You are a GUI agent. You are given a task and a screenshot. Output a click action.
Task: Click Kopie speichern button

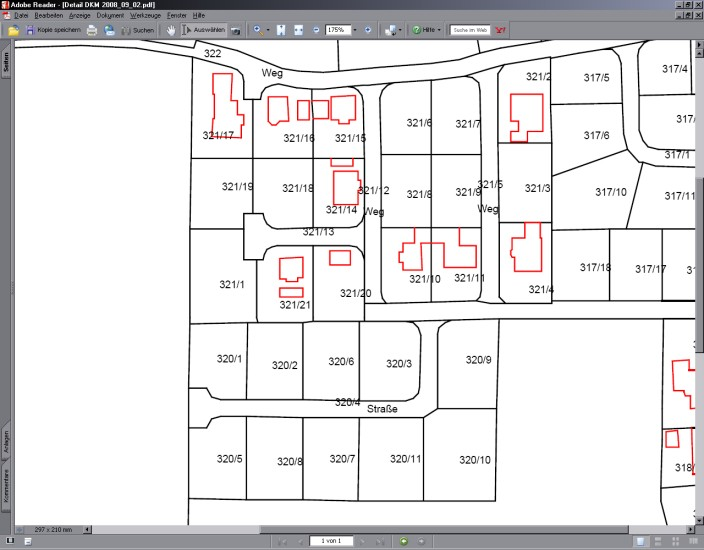pyautogui.click(x=52, y=31)
